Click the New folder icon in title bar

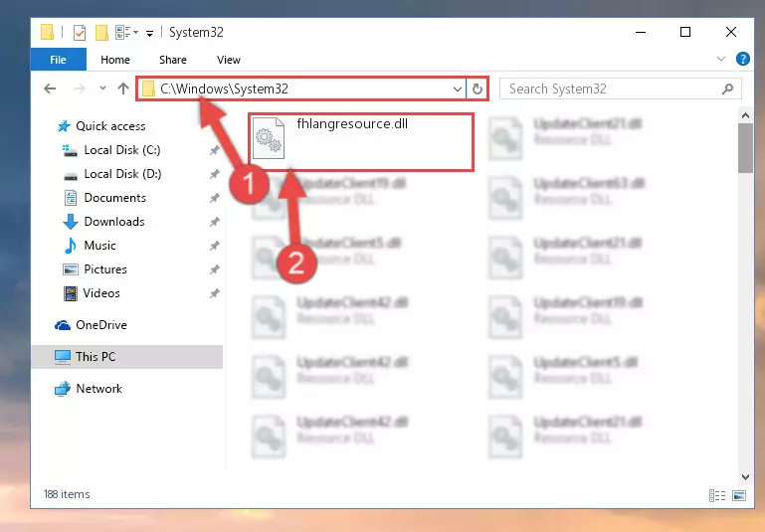(x=101, y=33)
